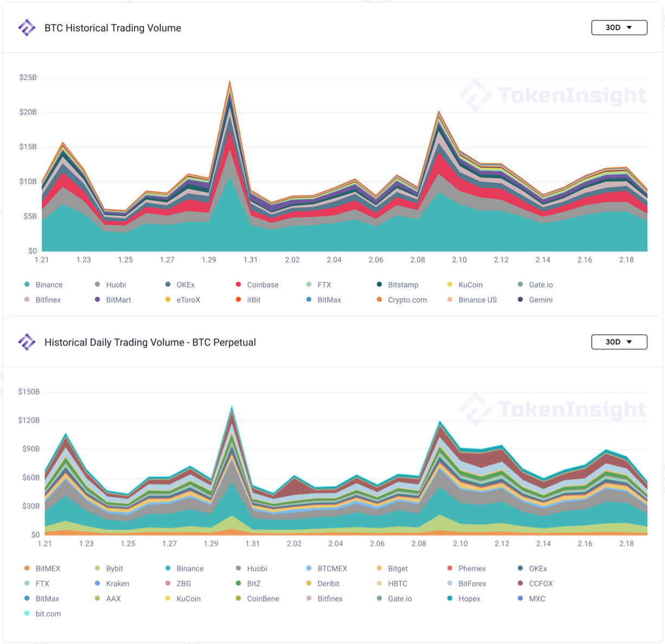Click the Historical Daily Trading Volume - BTC Perpetual title

(x=150, y=343)
